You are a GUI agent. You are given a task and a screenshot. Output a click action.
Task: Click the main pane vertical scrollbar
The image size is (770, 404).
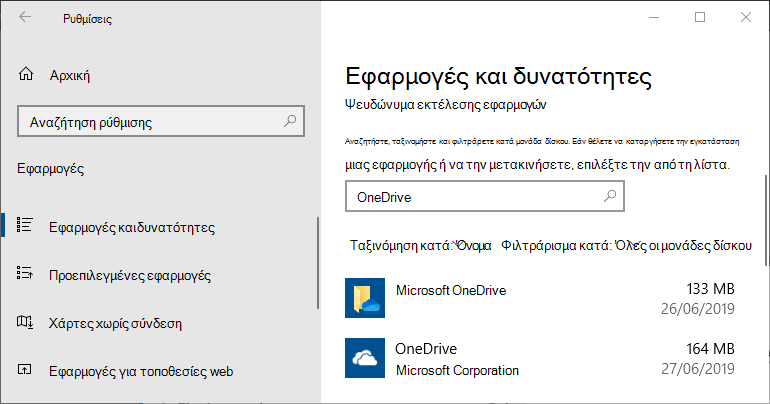point(766,220)
